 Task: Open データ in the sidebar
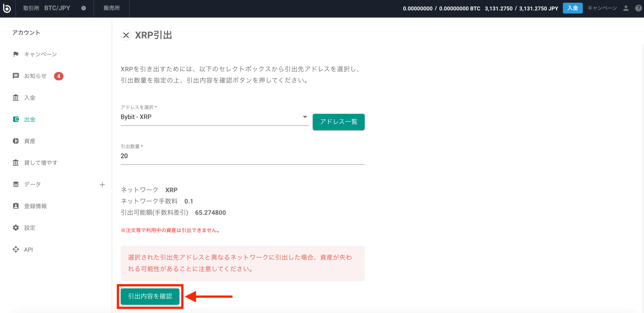pyautogui.click(x=32, y=184)
